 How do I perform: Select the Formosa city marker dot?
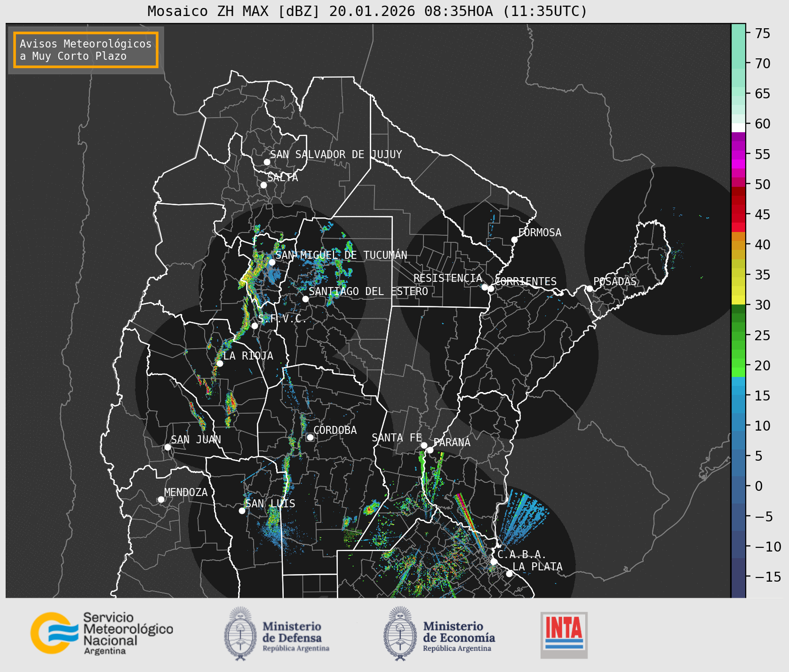tap(514, 240)
